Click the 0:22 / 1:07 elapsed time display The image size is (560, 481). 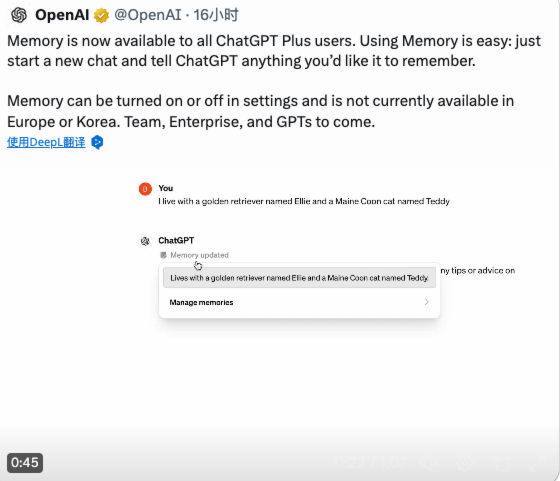coord(371,464)
